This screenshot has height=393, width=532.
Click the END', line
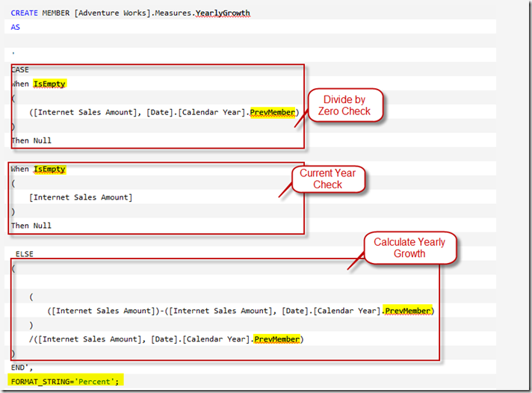[22, 368]
